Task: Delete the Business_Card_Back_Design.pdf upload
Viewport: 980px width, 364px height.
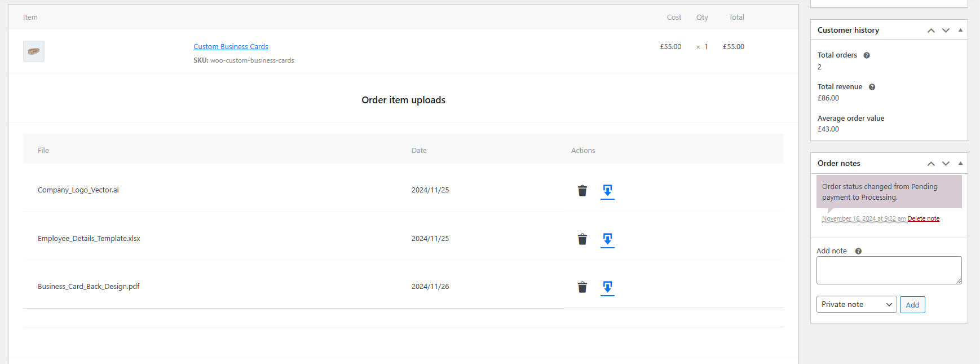Action: tap(582, 287)
